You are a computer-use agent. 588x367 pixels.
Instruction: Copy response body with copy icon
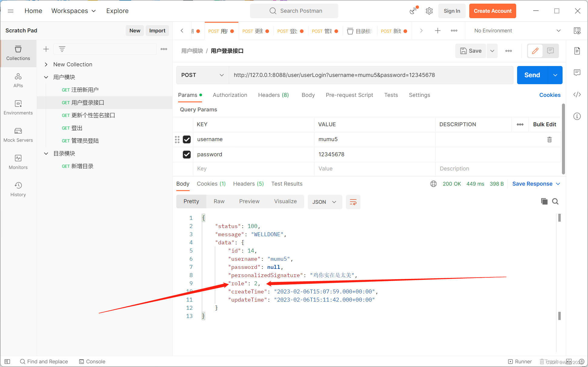(544, 201)
